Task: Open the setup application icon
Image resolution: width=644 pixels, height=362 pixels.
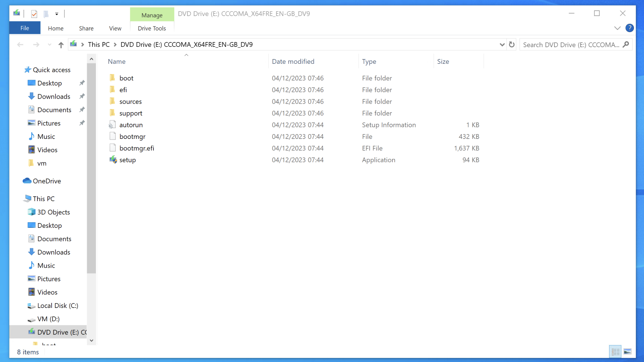Action: [114, 160]
